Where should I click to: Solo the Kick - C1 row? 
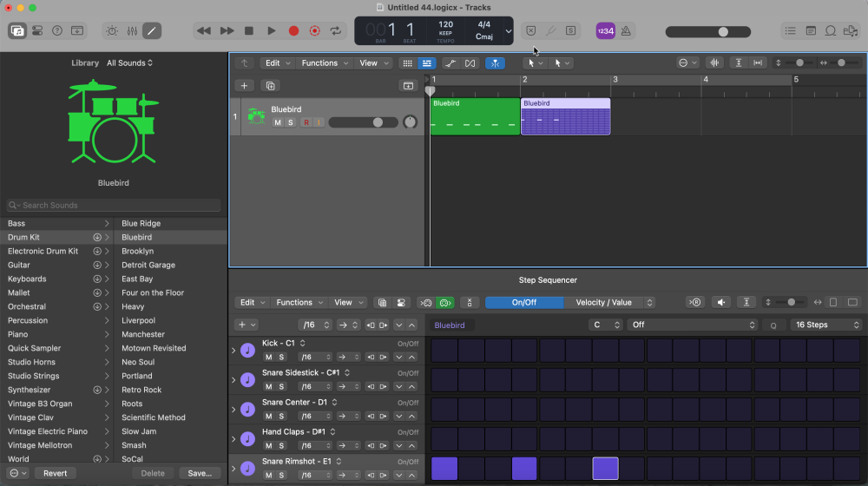tap(281, 357)
